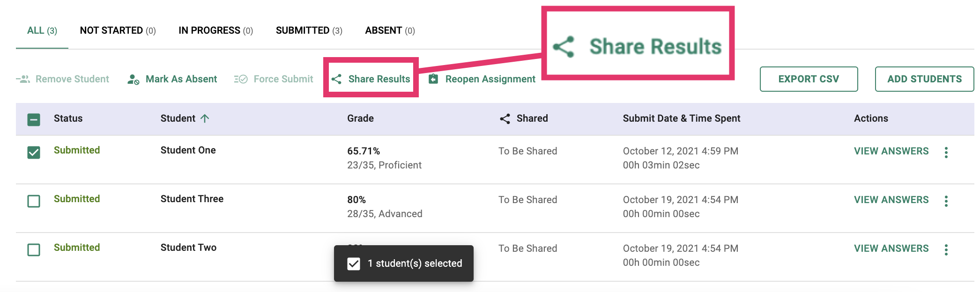This screenshot has height=292, width=980.
Task: Click the Force Submit checklist icon
Action: 241,79
